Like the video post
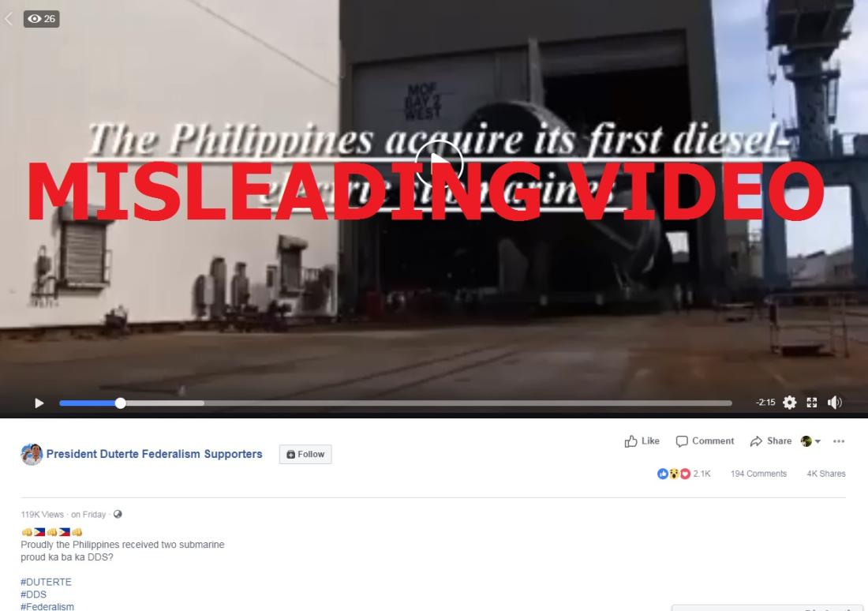 [x=642, y=441]
